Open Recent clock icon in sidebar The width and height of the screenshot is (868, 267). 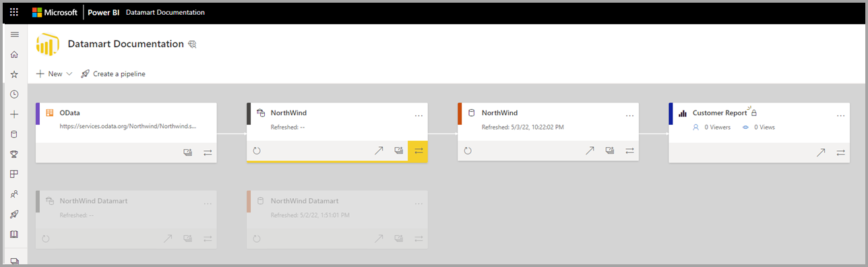point(14,94)
